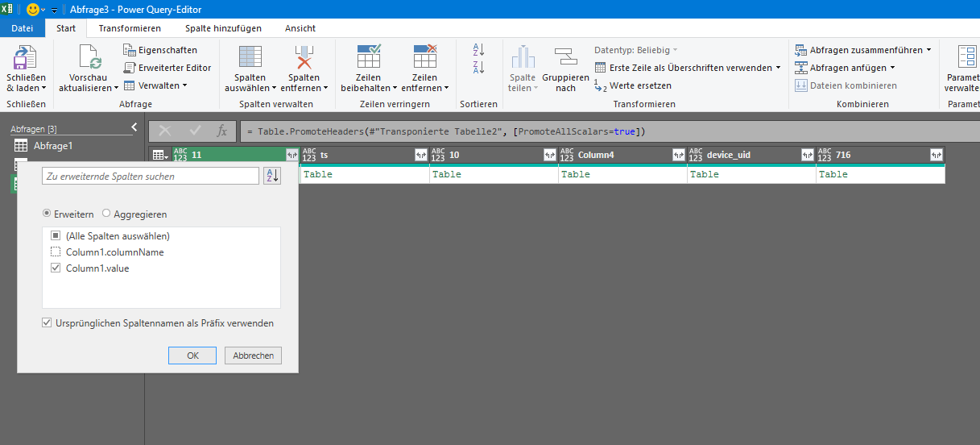This screenshot has width=980, height=445.
Task: Open data type menu of column ts
Action: point(308,155)
